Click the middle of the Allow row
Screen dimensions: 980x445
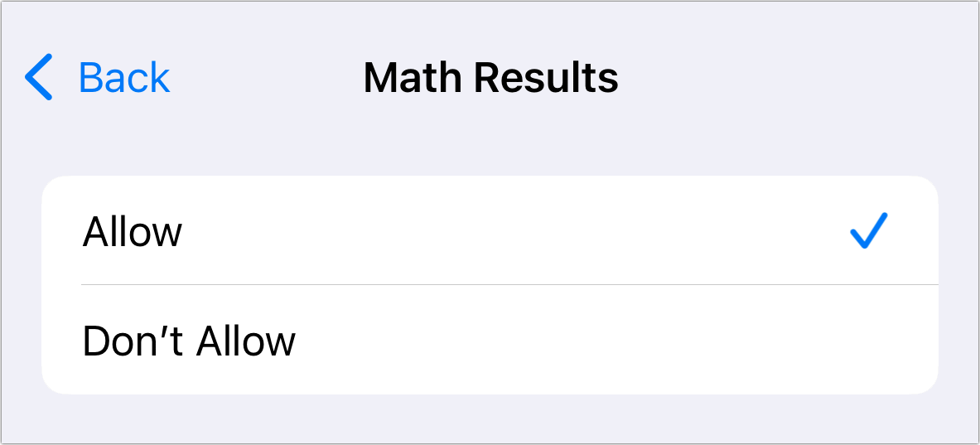point(490,231)
